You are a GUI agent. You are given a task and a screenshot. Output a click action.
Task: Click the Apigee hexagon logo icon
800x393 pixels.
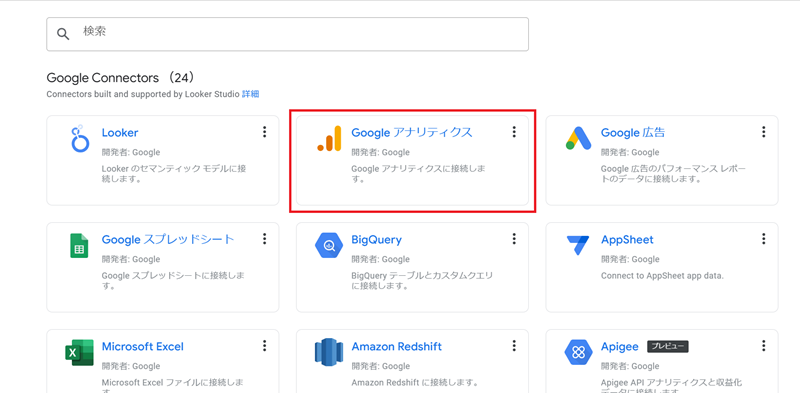pos(578,352)
